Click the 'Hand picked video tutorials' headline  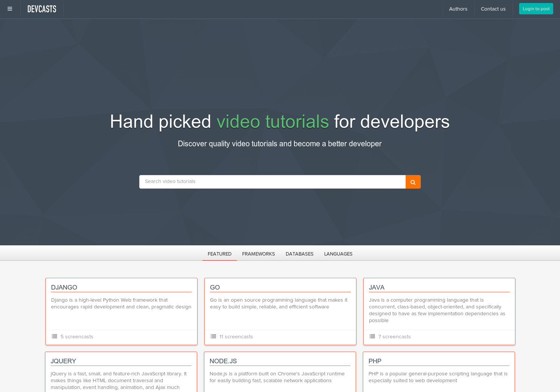click(x=280, y=122)
